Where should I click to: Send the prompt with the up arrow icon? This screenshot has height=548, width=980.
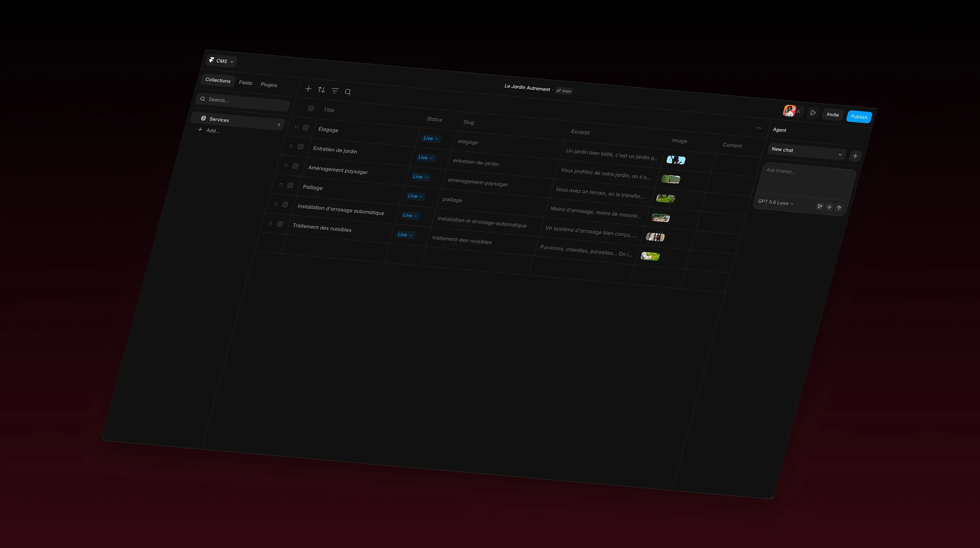(839, 208)
